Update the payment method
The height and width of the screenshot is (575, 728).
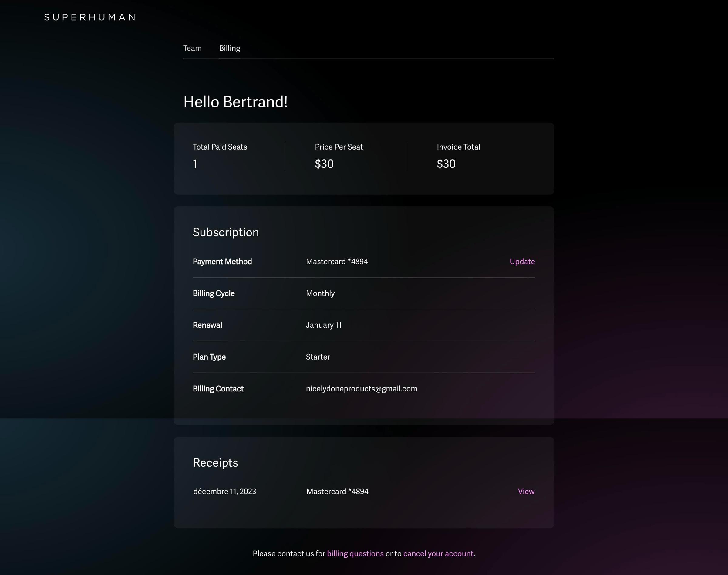(522, 262)
